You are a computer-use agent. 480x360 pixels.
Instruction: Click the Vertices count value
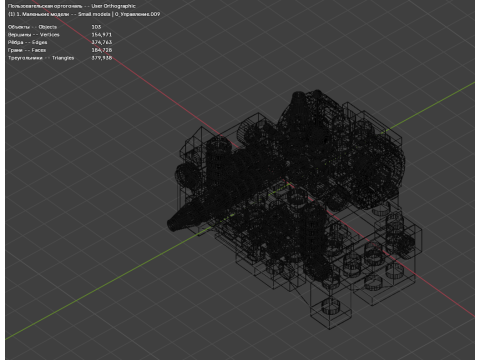click(102, 35)
